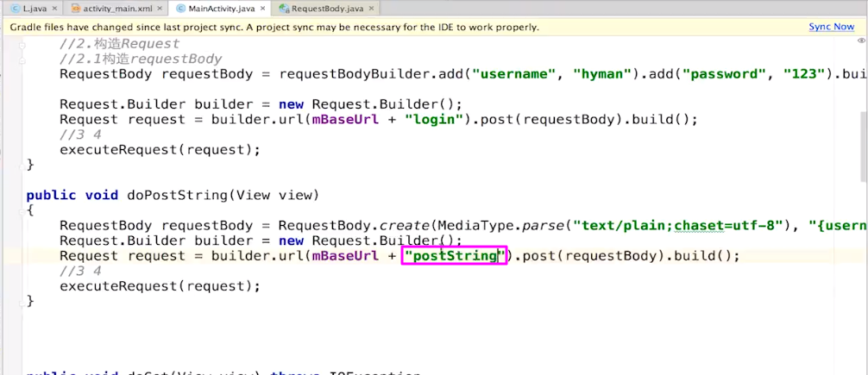Screen dimensions: 868x375
Task: Click the MainActivity.java class icon
Action: pyautogui.click(x=181, y=9)
